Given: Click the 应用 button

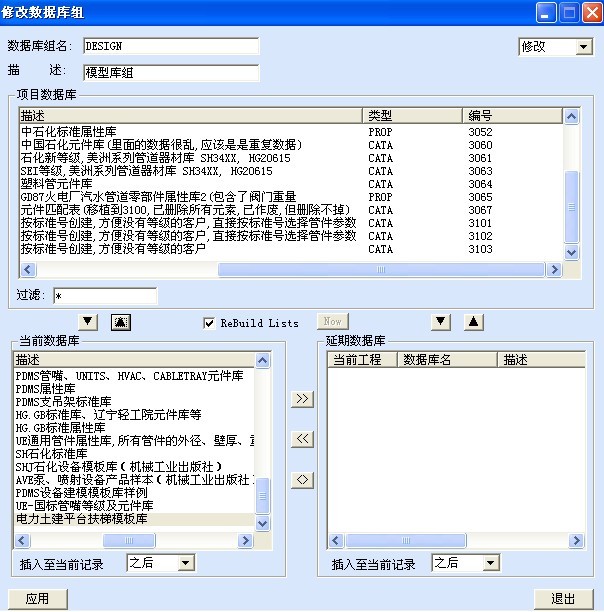Looking at the screenshot, I should [x=36, y=599].
